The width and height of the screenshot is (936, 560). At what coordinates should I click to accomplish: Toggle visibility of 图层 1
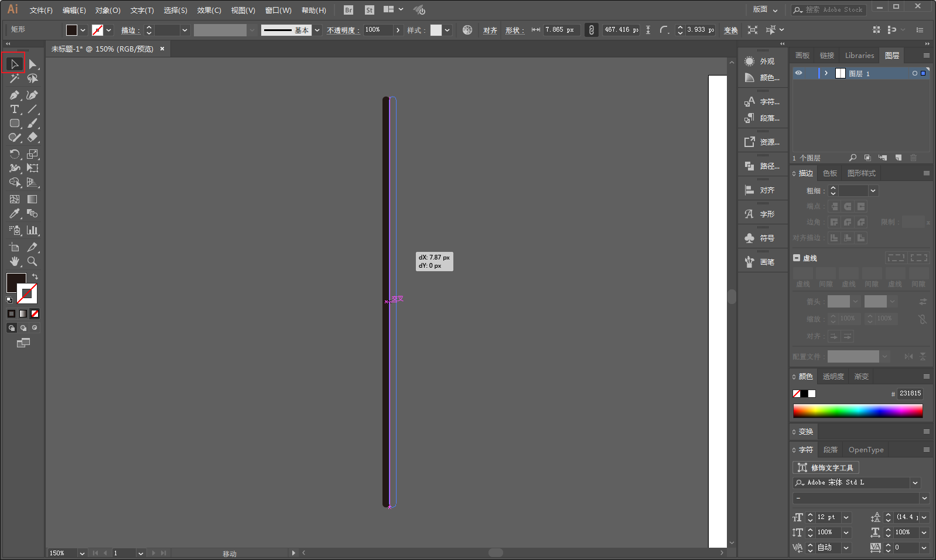coord(798,73)
